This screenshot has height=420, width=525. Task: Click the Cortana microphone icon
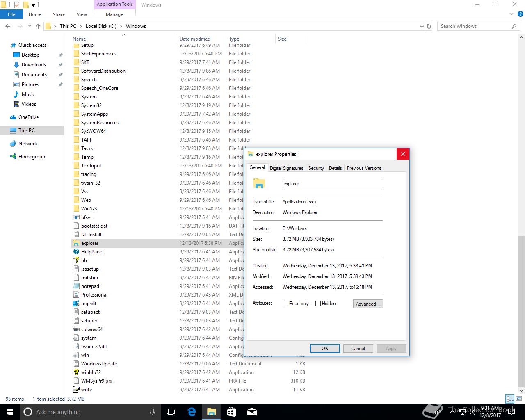(153, 412)
